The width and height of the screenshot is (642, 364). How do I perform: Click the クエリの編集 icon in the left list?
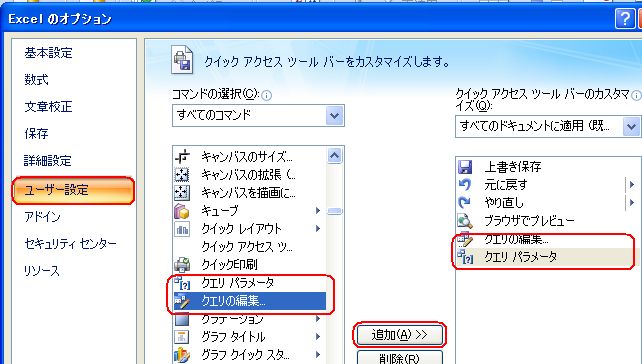tap(182, 301)
